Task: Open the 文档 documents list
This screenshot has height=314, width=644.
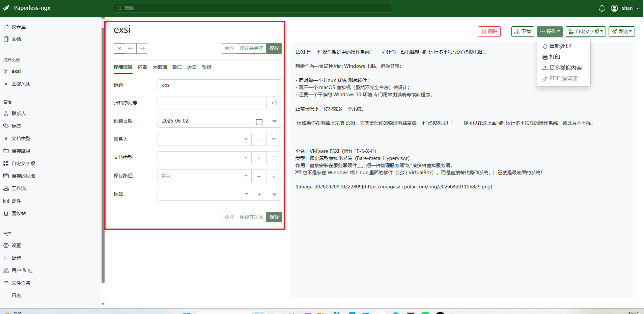Action: coord(12,39)
